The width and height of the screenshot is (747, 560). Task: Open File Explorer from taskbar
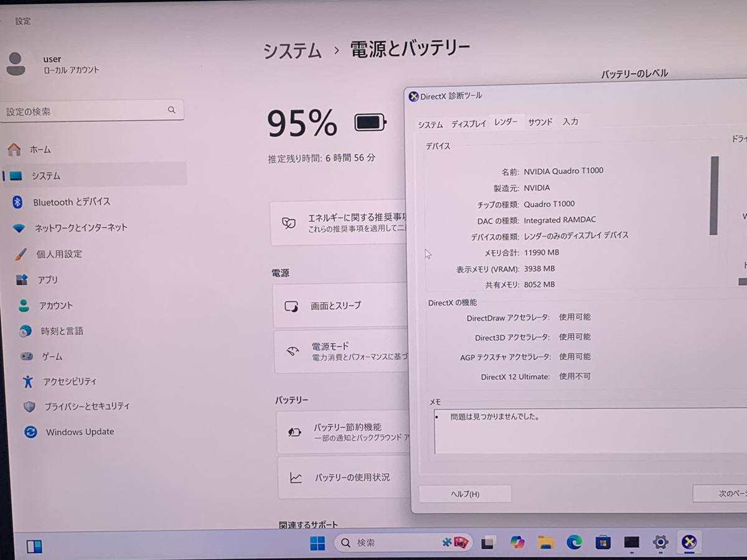tap(545, 542)
